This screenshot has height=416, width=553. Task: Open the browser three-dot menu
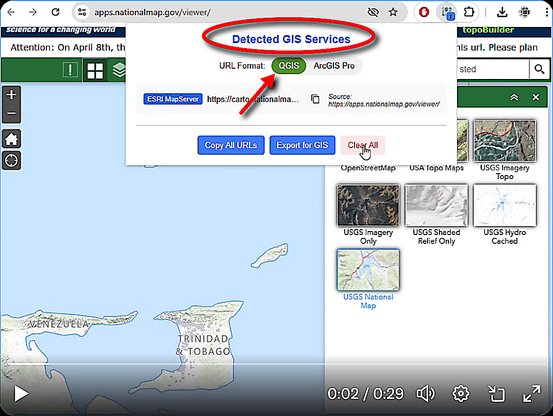click(x=547, y=12)
